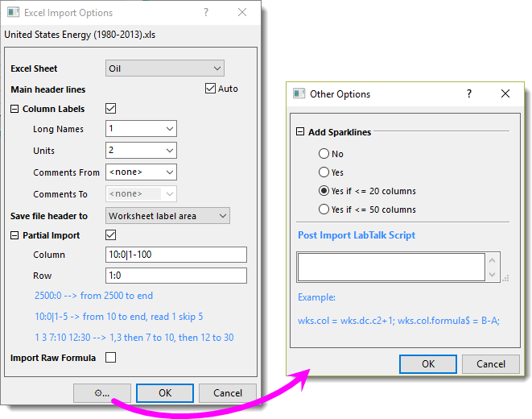Collapse the Add Sparklines section
Viewport: 532px width, 419px height.
pos(301,132)
